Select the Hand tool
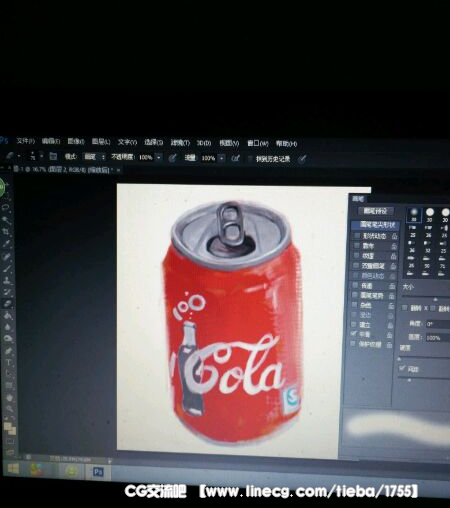 9,398
